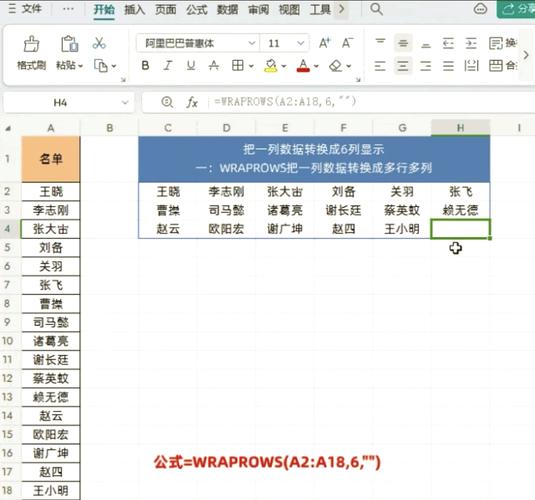Switch to the 插入 tab
This screenshot has height=500, width=535.
pos(135,10)
